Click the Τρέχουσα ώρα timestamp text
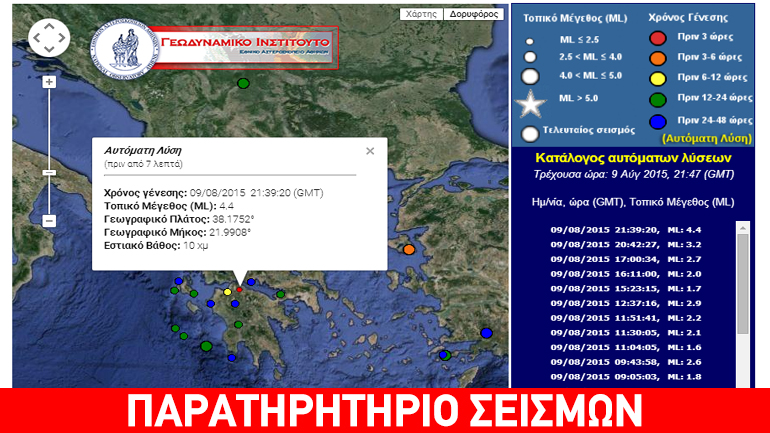770x433 pixels. pyautogui.click(x=633, y=175)
